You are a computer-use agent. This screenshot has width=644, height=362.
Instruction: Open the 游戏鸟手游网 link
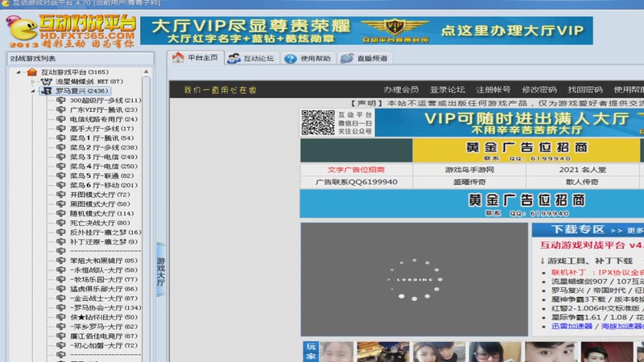pos(469,170)
